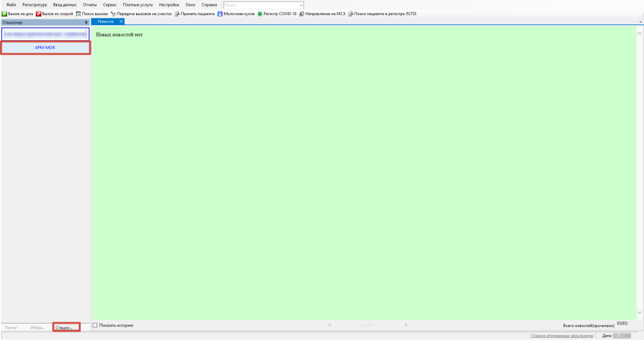
Task: Click 'Передача вызовов на участок' toolbar icon
Action: (114, 14)
